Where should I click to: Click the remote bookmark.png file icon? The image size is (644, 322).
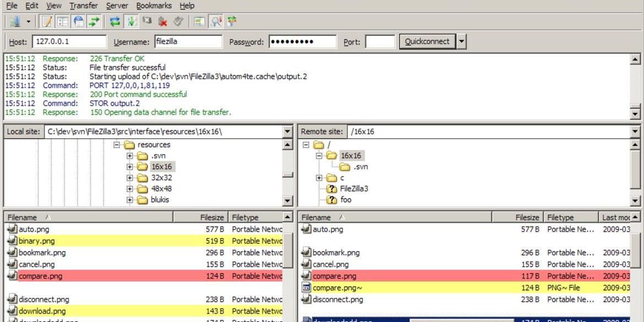(306, 253)
